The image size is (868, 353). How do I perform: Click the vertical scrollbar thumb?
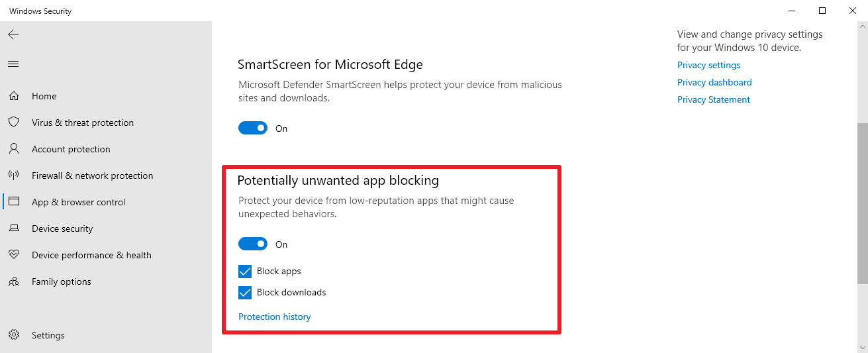click(862, 202)
